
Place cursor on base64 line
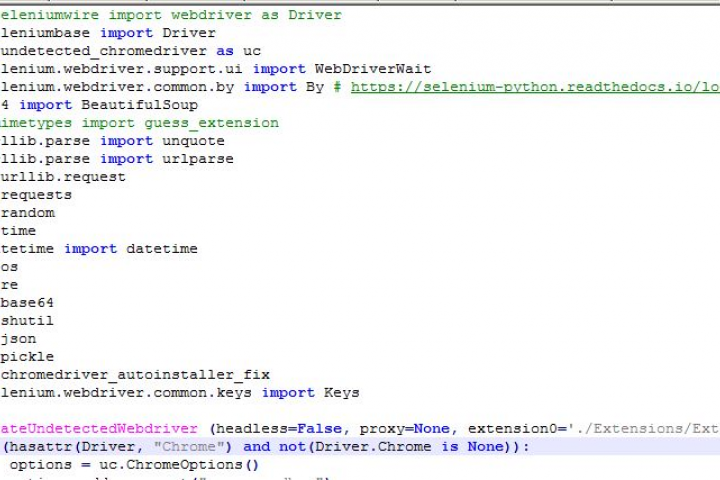tap(27, 303)
